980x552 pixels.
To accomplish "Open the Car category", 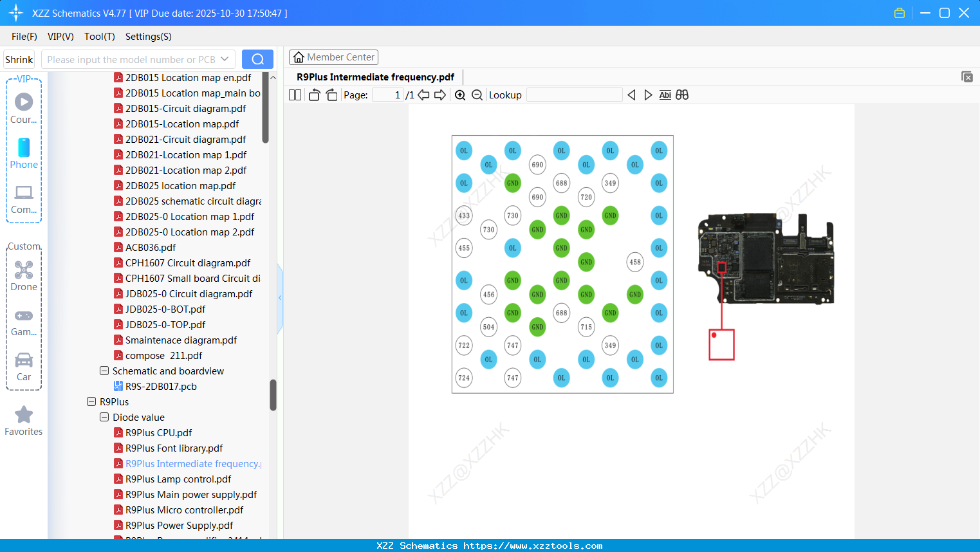I will point(24,367).
